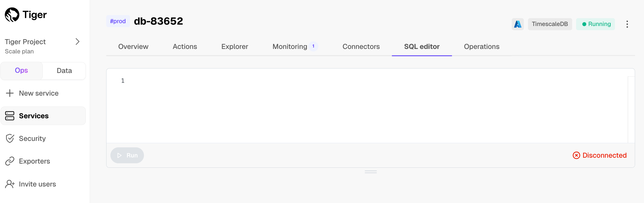The height and width of the screenshot is (203, 644).
Task: Switch to the Data toggle view
Action: tap(64, 71)
